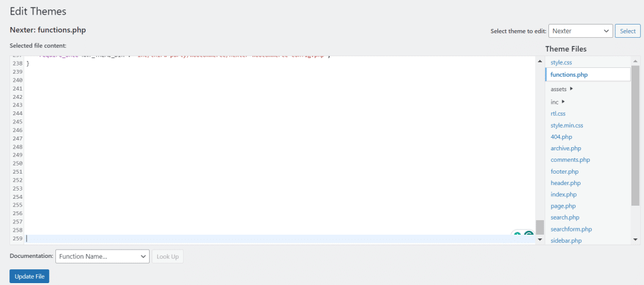The width and height of the screenshot is (644, 285).
Task: Expand the assets folder triangle
Action: click(571, 89)
